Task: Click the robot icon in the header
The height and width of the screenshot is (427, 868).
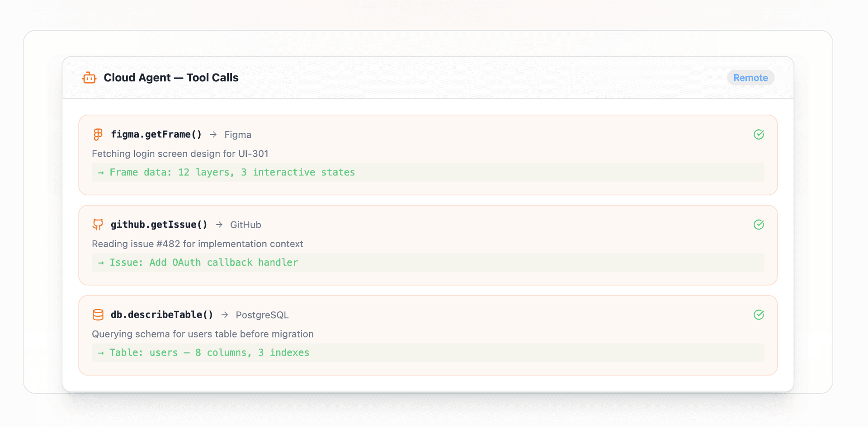Action: (89, 77)
